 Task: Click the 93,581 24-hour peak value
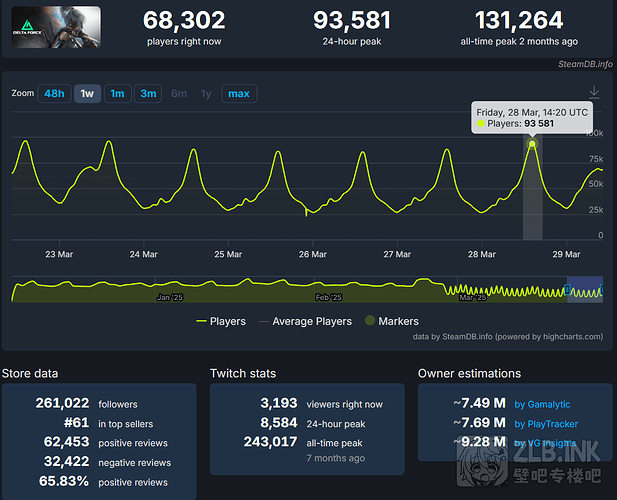(352, 20)
